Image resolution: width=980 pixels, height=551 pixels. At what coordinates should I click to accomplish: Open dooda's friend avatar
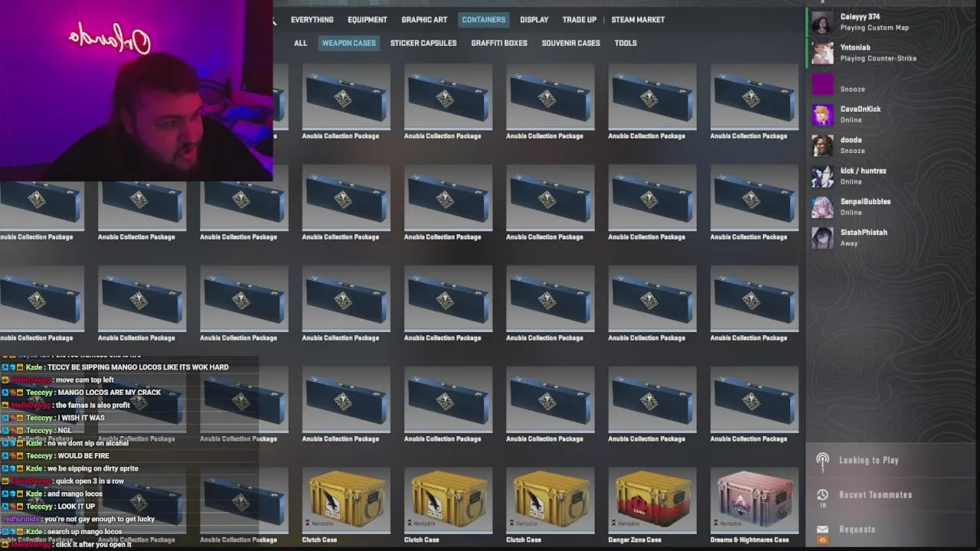click(x=822, y=145)
